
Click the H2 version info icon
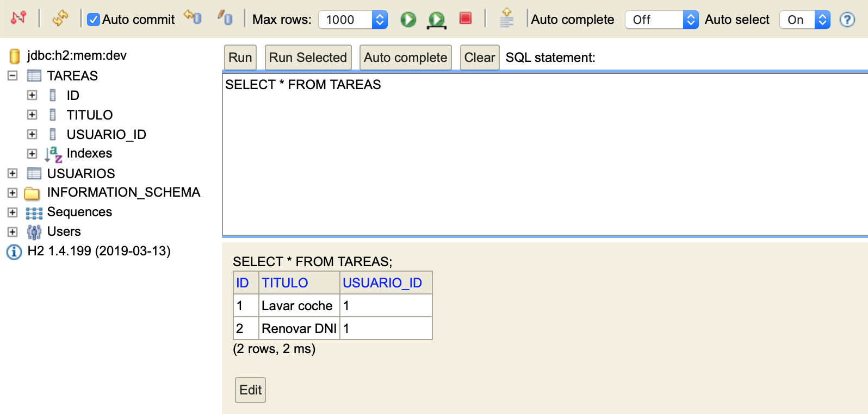coord(14,252)
